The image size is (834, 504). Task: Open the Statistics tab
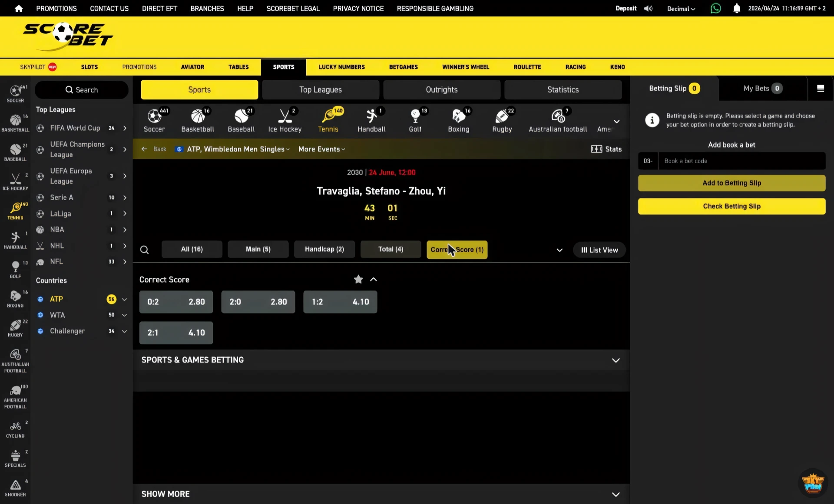tap(563, 90)
